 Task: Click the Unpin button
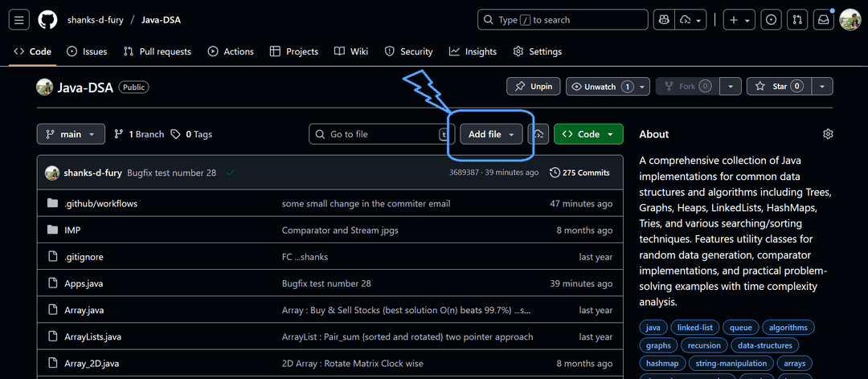533,86
